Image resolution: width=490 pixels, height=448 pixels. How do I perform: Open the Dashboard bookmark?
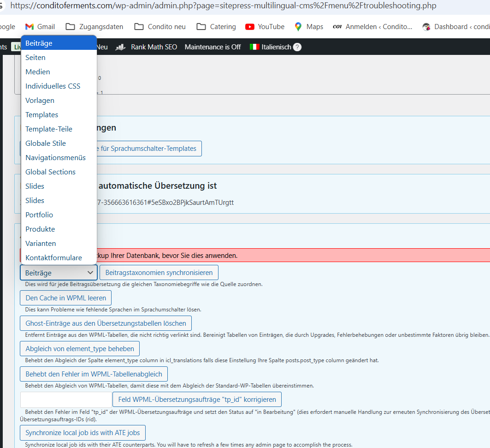(455, 27)
